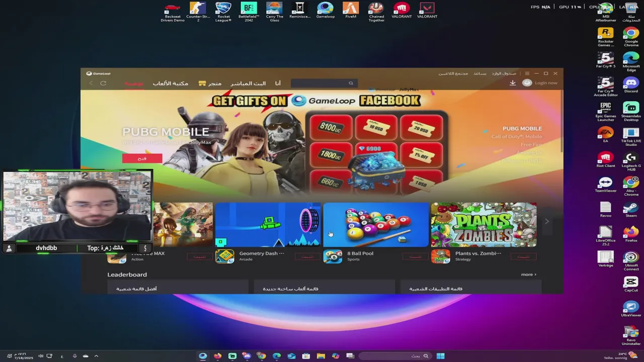Open Backseat Drivers Demo desktop icon
This screenshot has height=362, width=644.
click(172, 12)
